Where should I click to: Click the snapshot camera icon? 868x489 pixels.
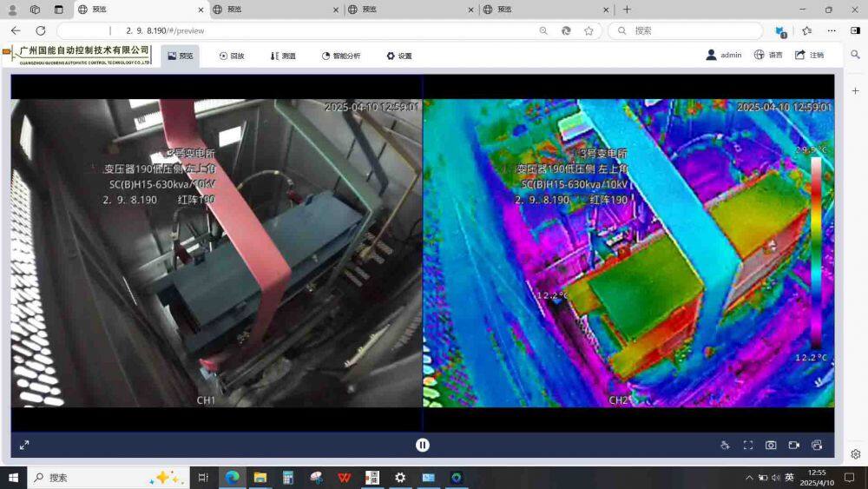point(771,445)
